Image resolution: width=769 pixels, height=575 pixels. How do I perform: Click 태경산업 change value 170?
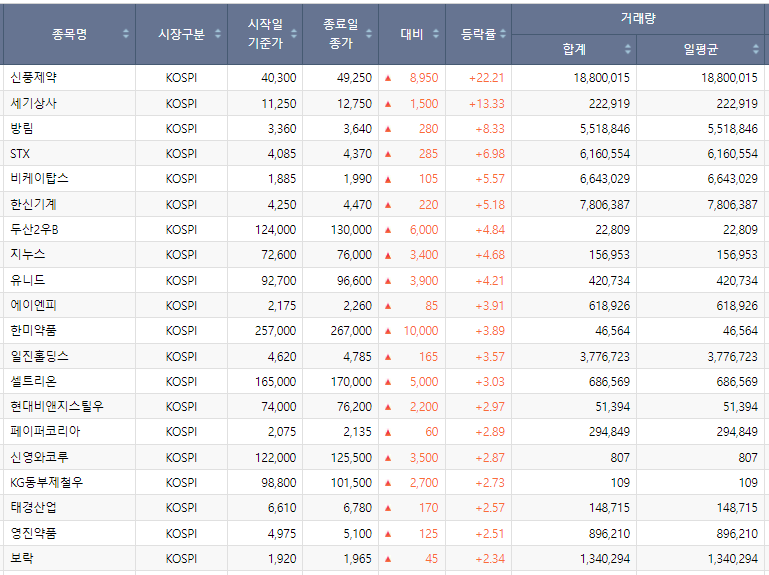click(428, 508)
